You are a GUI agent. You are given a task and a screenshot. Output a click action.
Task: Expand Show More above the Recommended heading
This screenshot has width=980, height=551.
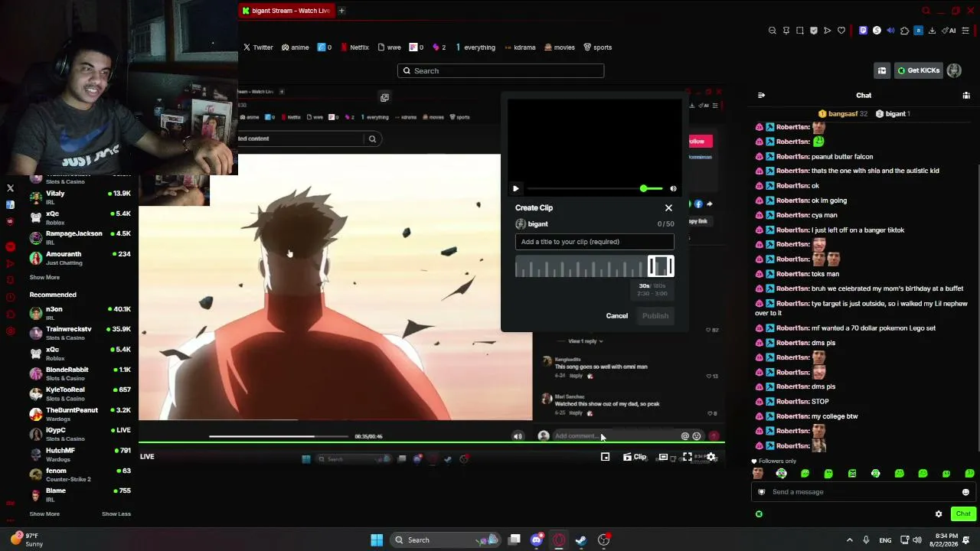44,277
